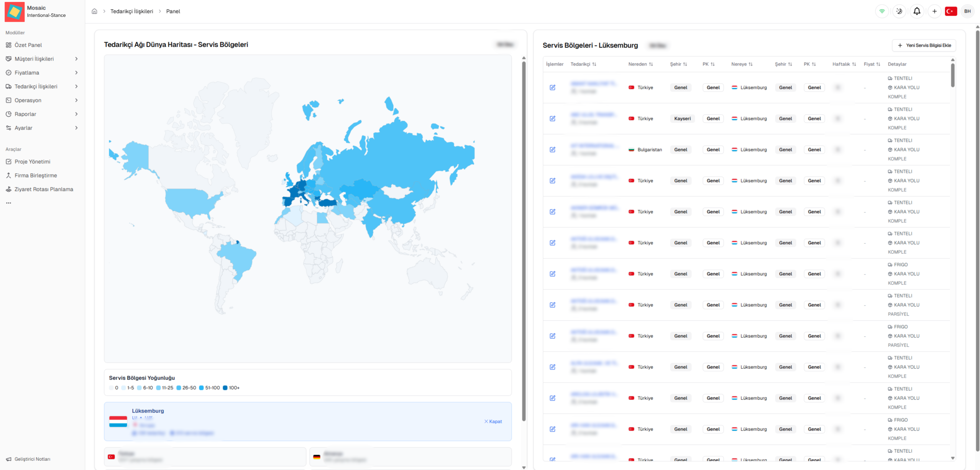Click the Fiyatlama gauge icon

click(8, 72)
